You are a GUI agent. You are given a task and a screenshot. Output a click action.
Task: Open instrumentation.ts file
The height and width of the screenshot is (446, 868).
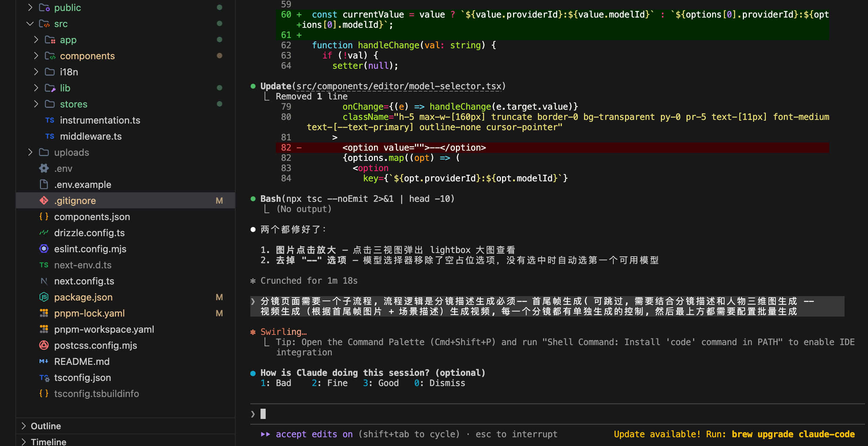click(100, 120)
